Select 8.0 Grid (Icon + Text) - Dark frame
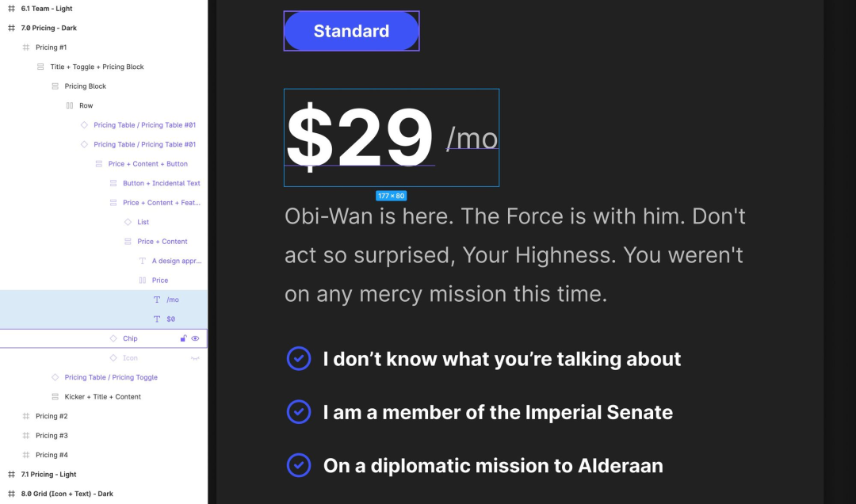Screen dimensions: 856x504 coord(67,494)
